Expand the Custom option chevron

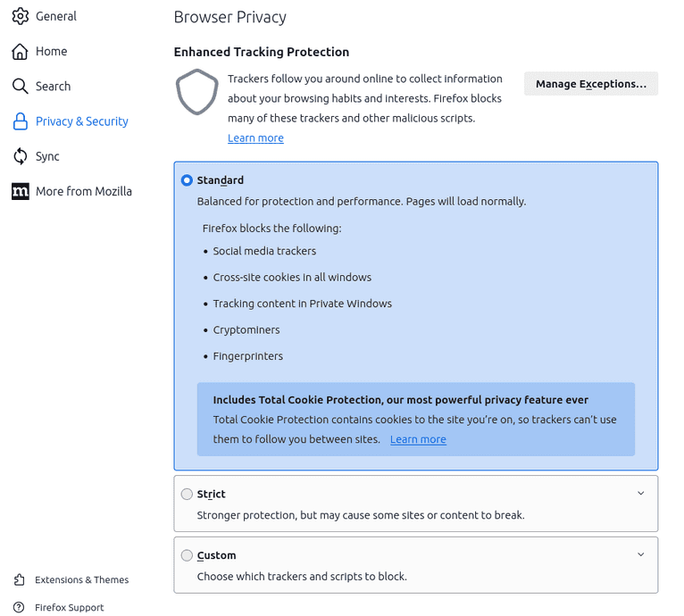pos(640,554)
